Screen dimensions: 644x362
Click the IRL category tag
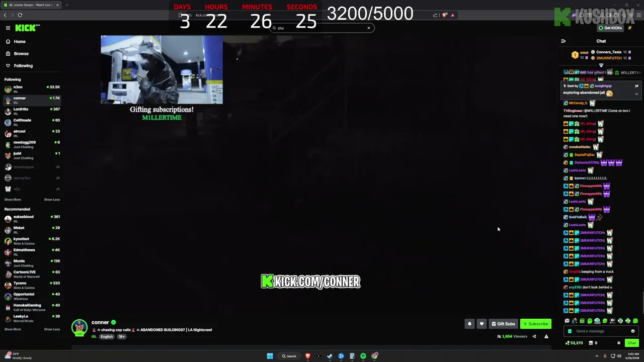pos(94,337)
